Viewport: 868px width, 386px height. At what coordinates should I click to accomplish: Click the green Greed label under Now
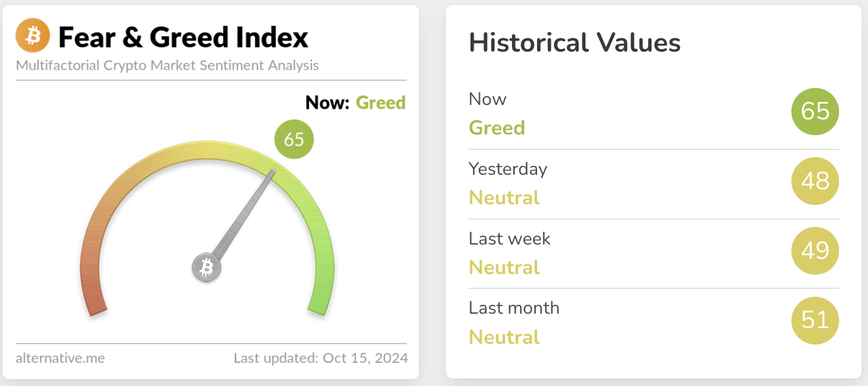[497, 128]
